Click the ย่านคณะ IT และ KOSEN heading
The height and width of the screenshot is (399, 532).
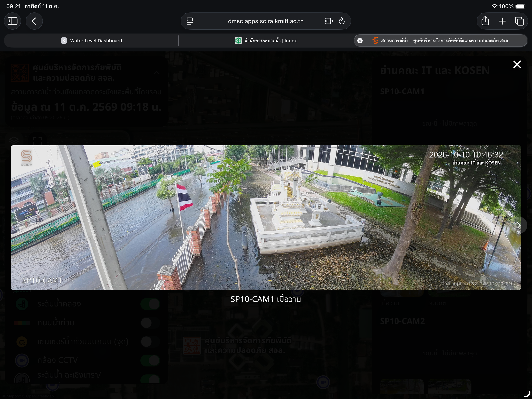click(435, 71)
